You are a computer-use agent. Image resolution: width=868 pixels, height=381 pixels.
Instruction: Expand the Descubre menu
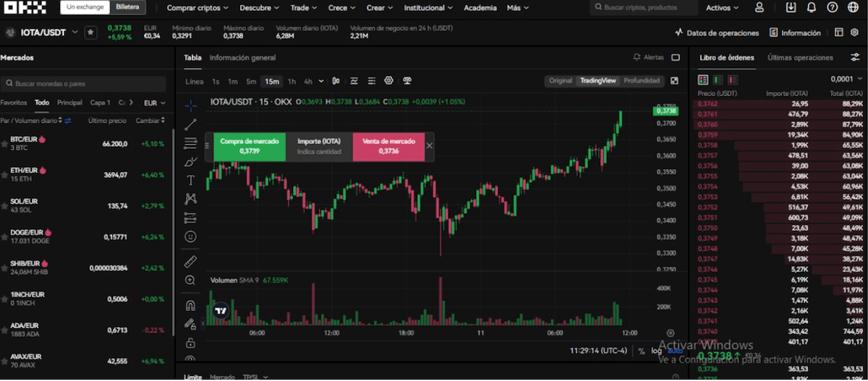click(259, 8)
